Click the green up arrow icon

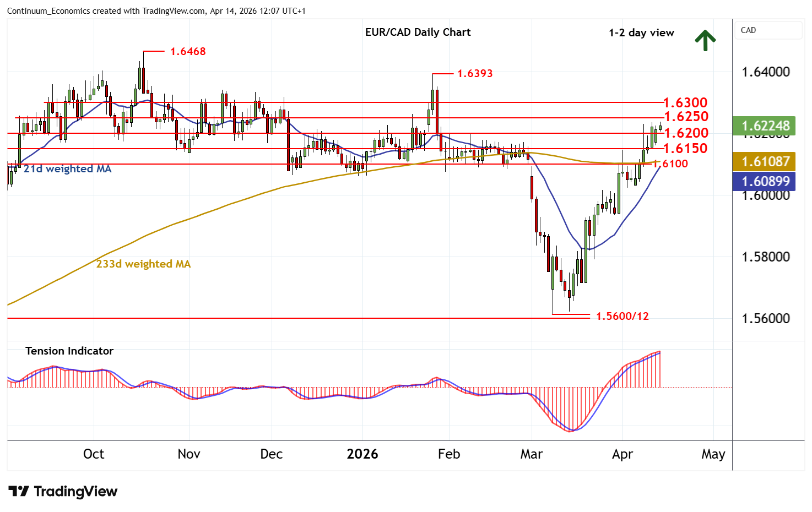[705, 40]
